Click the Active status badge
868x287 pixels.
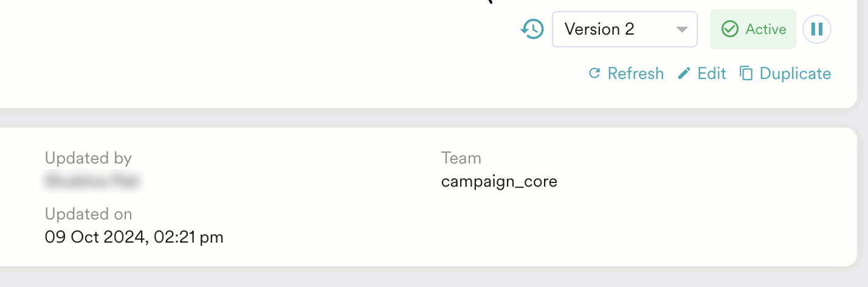(x=753, y=29)
